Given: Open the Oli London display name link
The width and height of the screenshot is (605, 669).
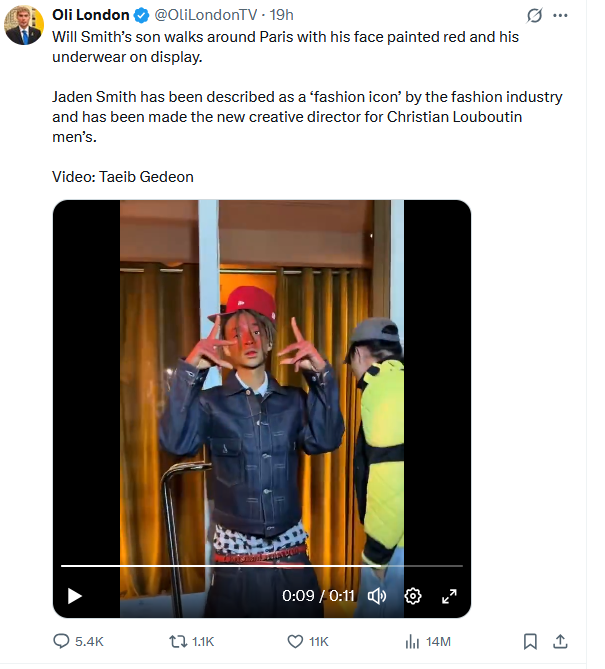Looking at the screenshot, I should [x=90, y=16].
